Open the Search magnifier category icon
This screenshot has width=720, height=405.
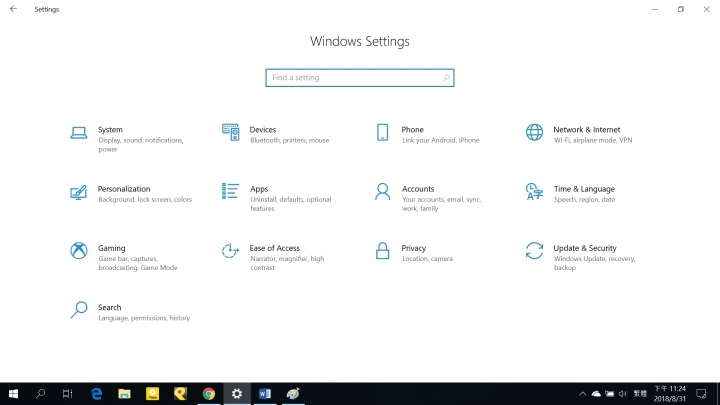click(x=79, y=310)
